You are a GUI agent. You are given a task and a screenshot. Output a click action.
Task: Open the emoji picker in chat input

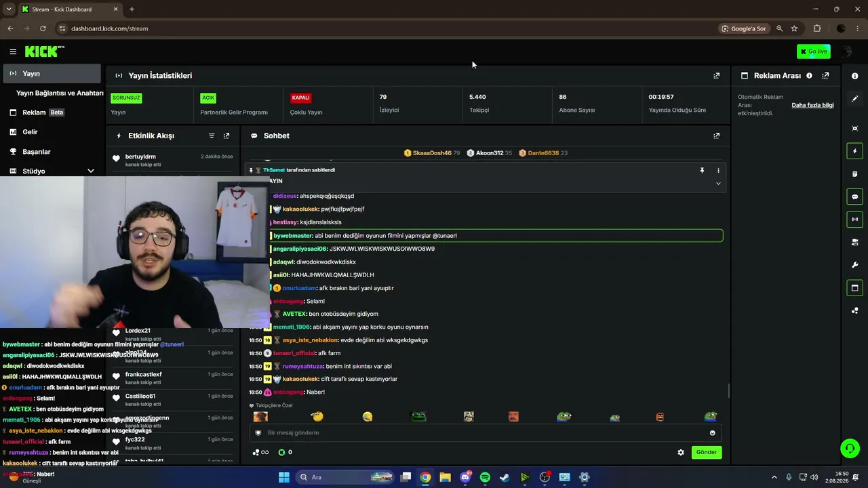coord(712,433)
